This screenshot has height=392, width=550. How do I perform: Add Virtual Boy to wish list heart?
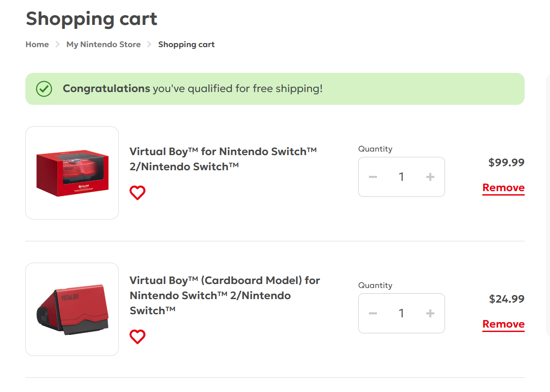(x=137, y=193)
